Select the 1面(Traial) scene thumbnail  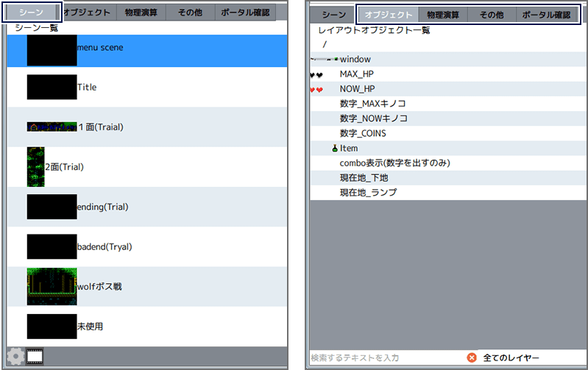[x=52, y=127]
